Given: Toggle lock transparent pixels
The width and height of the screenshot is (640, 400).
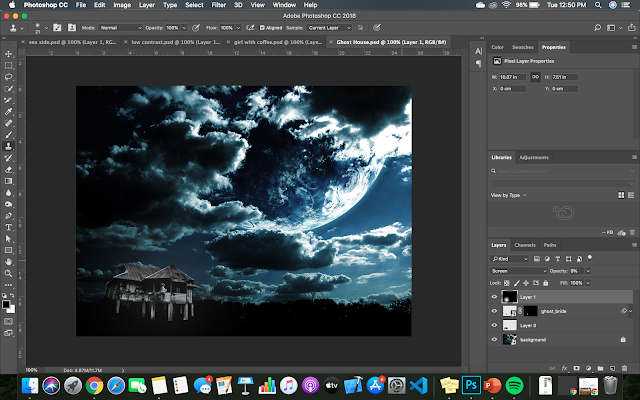Looking at the screenshot, I should click(x=507, y=283).
